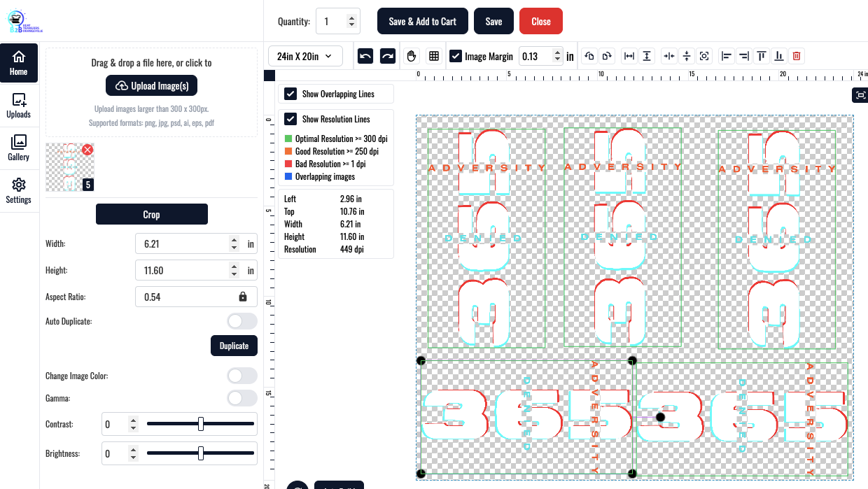Click the undo arrow button
This screenshot has height=489, width=868.
coord(365,56)
